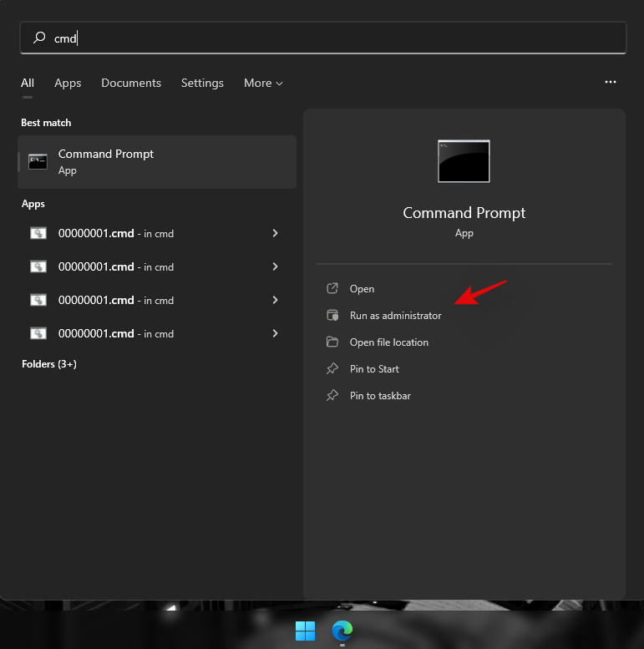Click the large Command Prompt icon in the details pane
Screen dimensions: 644x649
tap(464, 161)
